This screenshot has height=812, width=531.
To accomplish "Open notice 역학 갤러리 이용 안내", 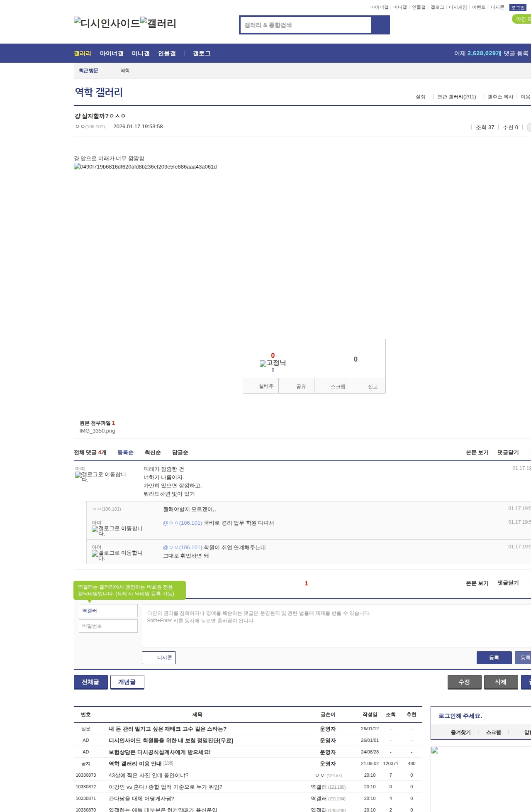I will click(x=135, y=763).
